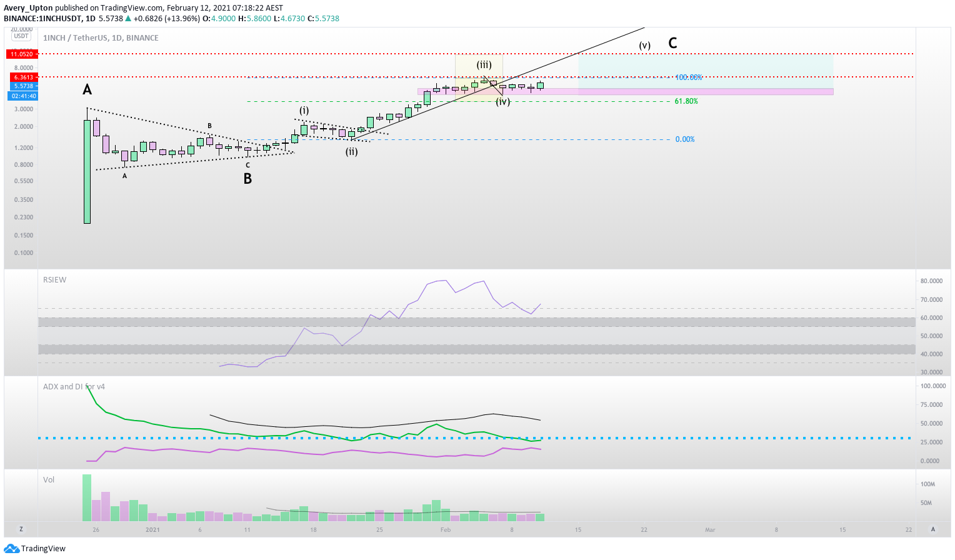Click the blue 5.5738 current price label
This screenshot has width=955, height=560.
point(24,86)
